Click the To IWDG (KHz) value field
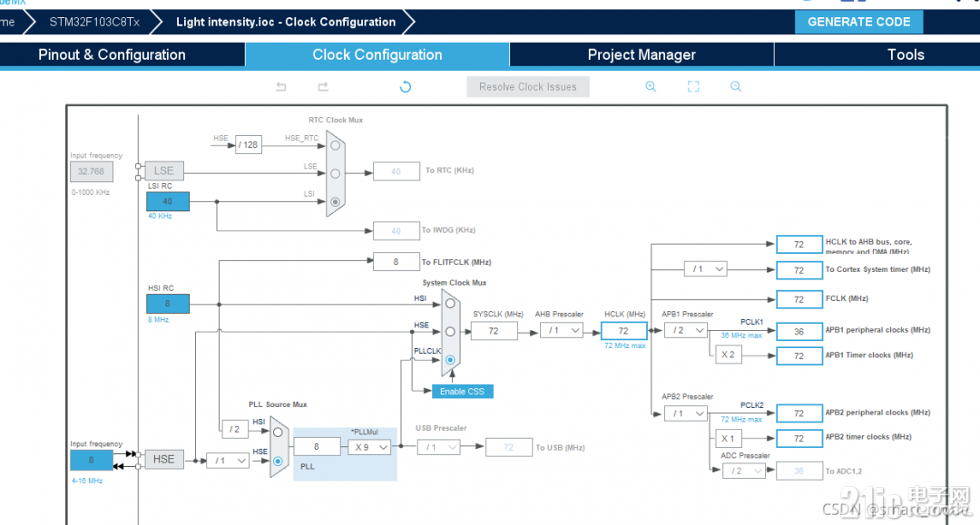Viewport: 980px width, 525px height. point(397,231)
